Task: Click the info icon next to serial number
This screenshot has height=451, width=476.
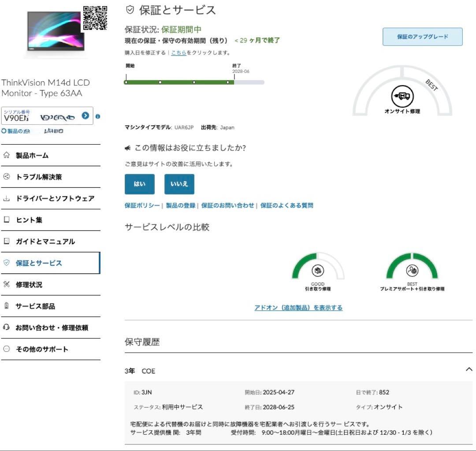Action: [x=97, y=117]
